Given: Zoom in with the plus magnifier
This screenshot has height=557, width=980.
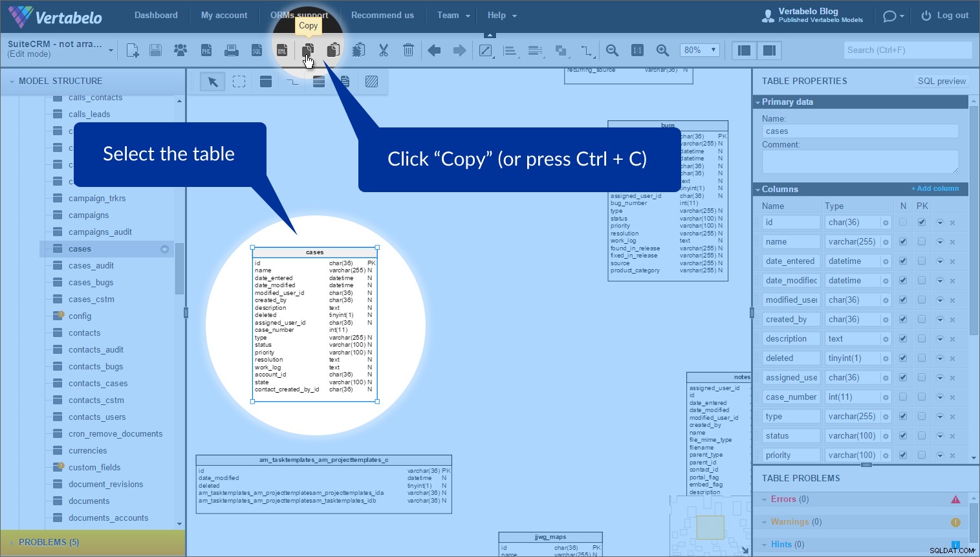Looking at the screenshot, I should 662,50.
